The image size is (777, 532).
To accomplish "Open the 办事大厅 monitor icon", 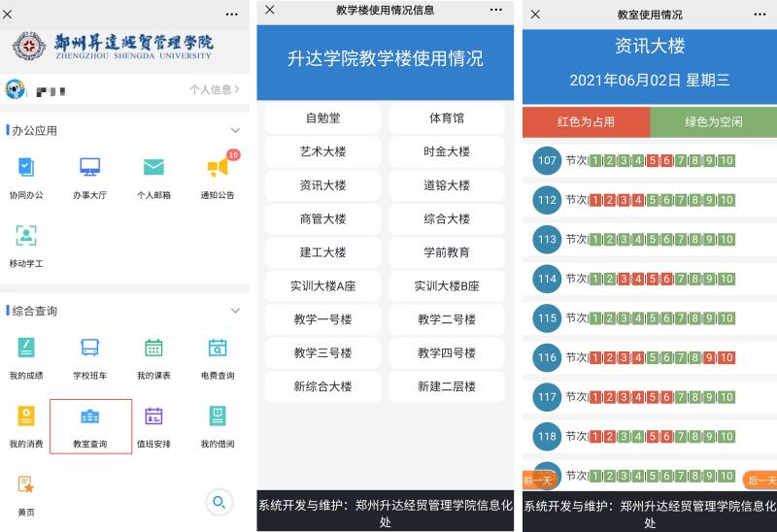I will (x=89, y=167).
